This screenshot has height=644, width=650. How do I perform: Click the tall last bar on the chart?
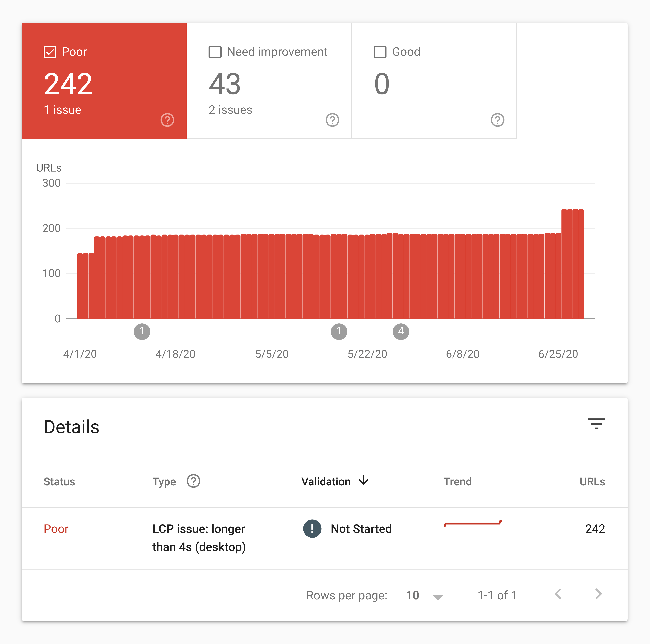pyautogui.click(x=581, y=264)
